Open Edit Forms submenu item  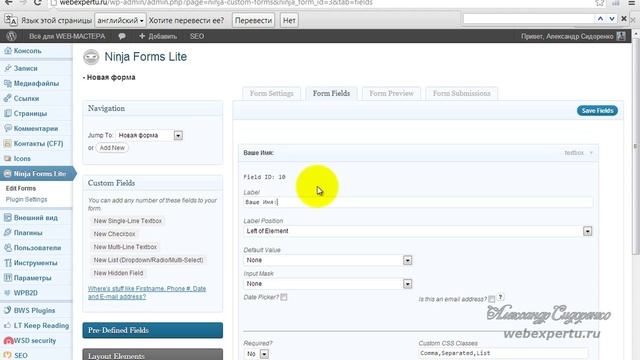tap(21, 188)
